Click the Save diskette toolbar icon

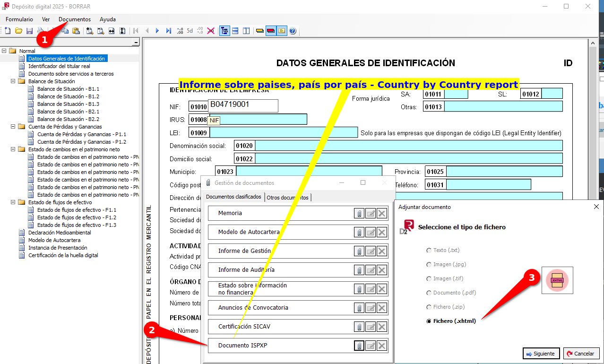[29, 31]
